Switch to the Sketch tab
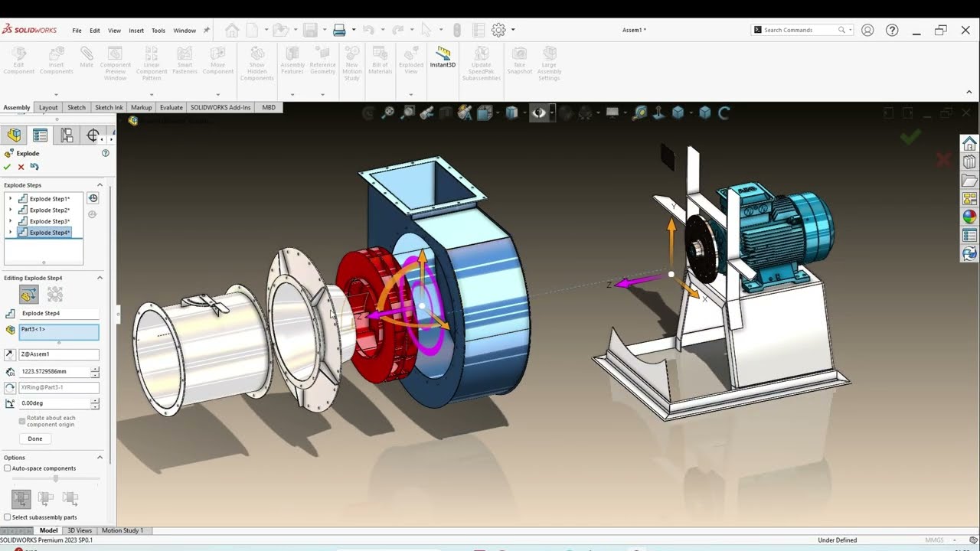Screen dimensions: 980x551 [x=77, y=107]
